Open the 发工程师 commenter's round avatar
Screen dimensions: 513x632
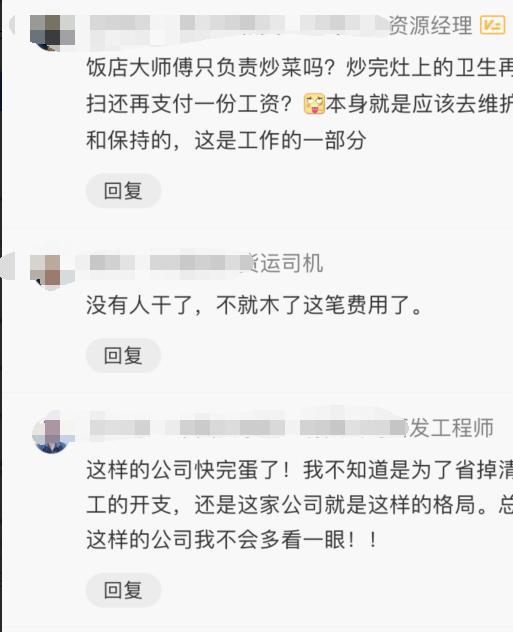[52, 434]
